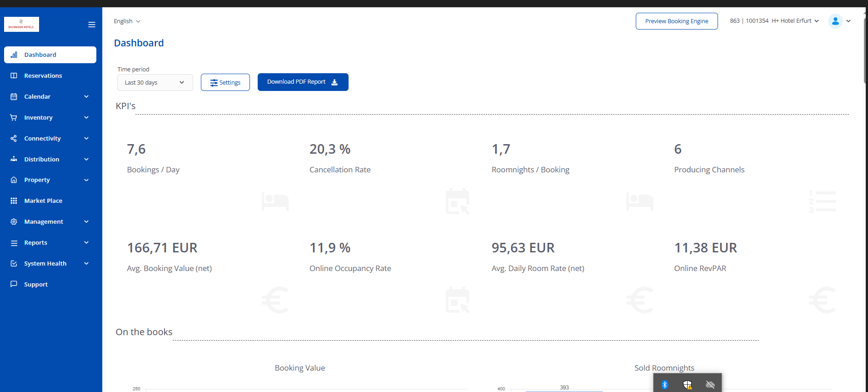Click the Reservations book icon

pyautogui.click(x=14, y=75)
